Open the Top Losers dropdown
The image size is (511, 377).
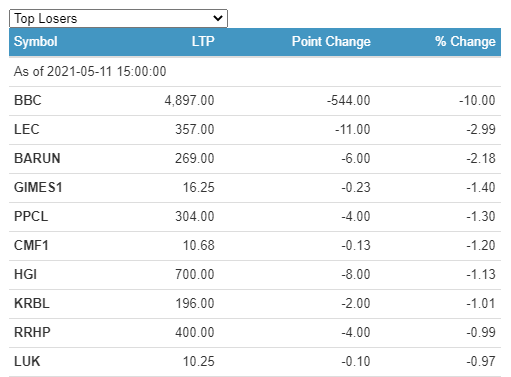(x=118, y=18)
